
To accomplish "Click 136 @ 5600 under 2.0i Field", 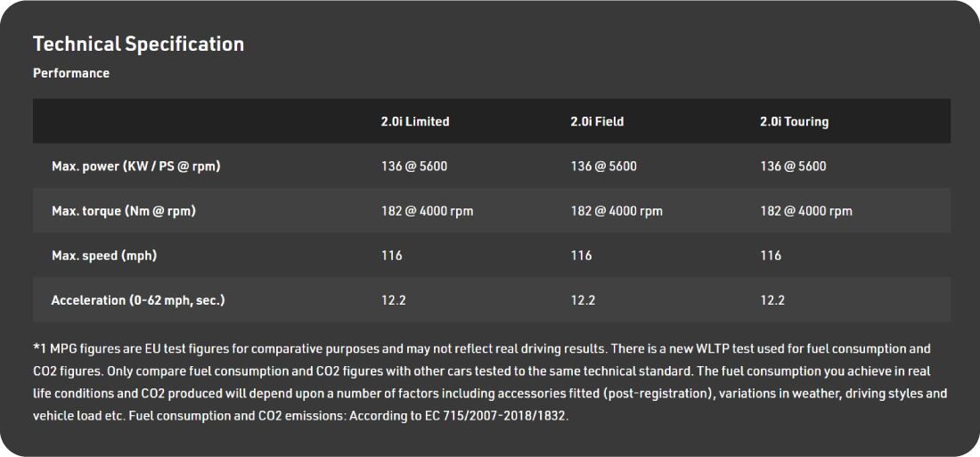I will [x=603, y=167].
